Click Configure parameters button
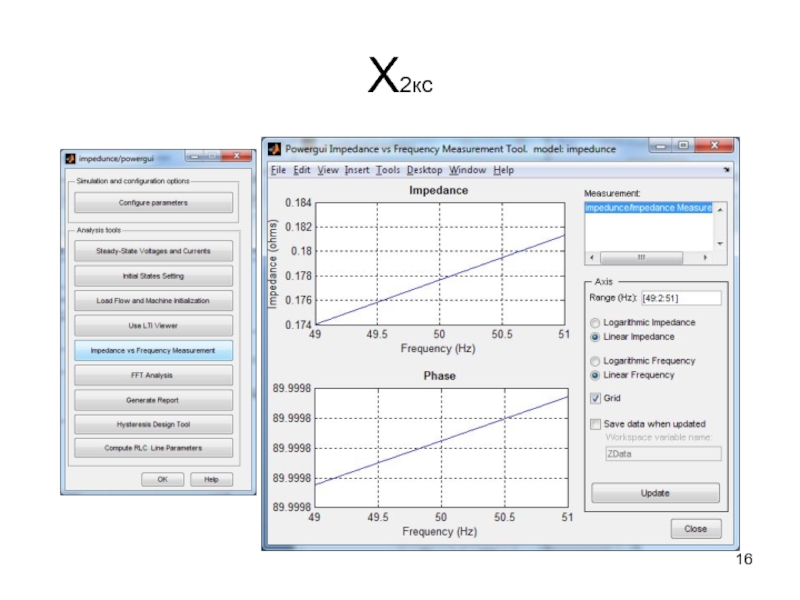 (x=154, y=203)
